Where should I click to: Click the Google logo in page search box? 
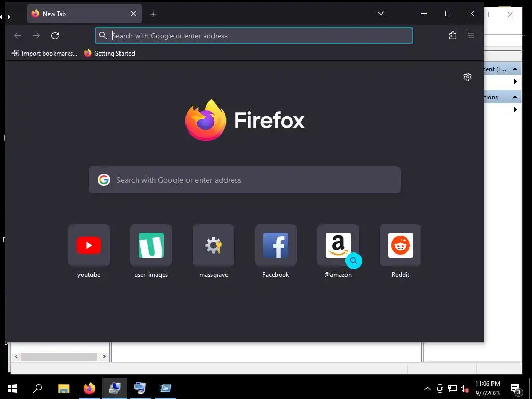pos(104,180)
